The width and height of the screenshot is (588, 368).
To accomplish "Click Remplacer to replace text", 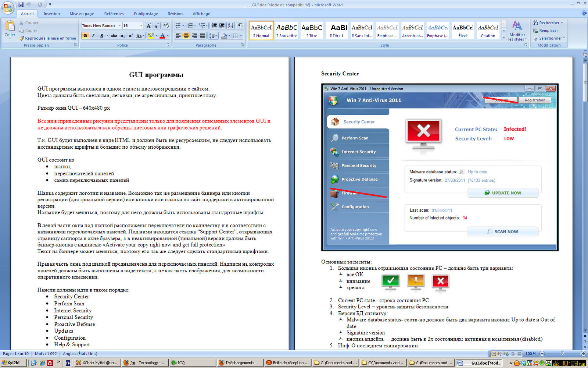I will pos(545,31).
